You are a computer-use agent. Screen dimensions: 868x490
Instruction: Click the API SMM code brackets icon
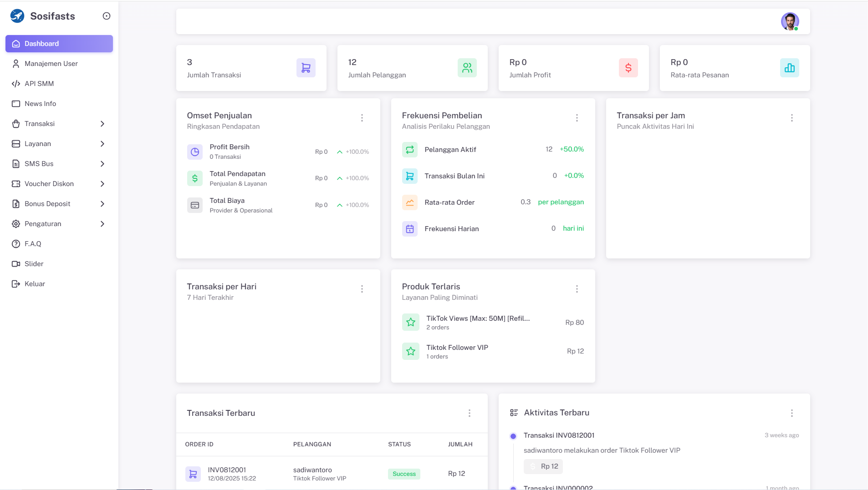(x=16, y=84)
